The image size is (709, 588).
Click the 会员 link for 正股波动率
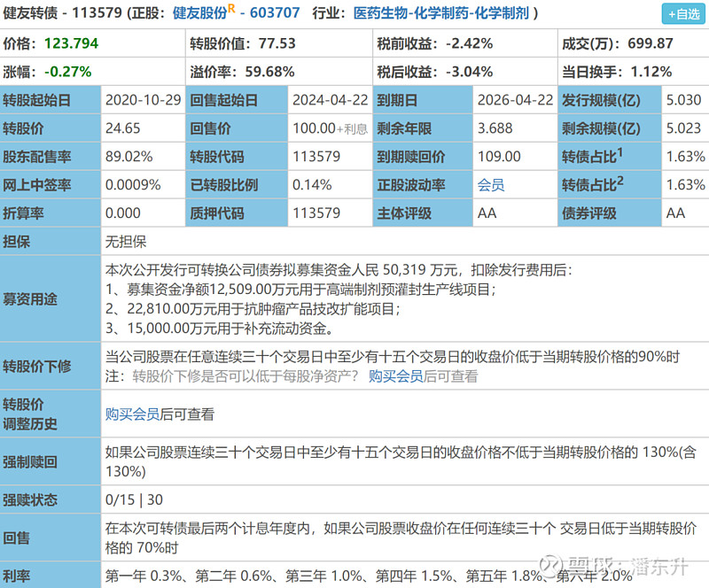(491, 185)
